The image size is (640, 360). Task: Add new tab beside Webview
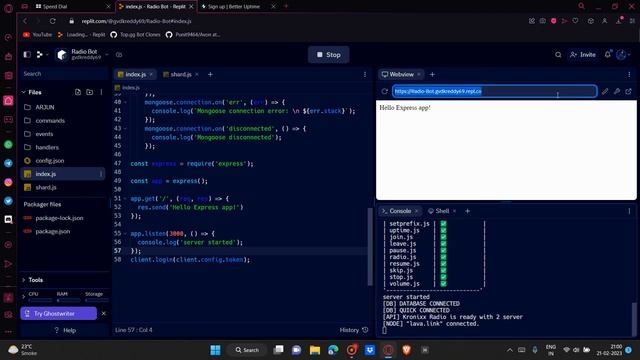432,74
